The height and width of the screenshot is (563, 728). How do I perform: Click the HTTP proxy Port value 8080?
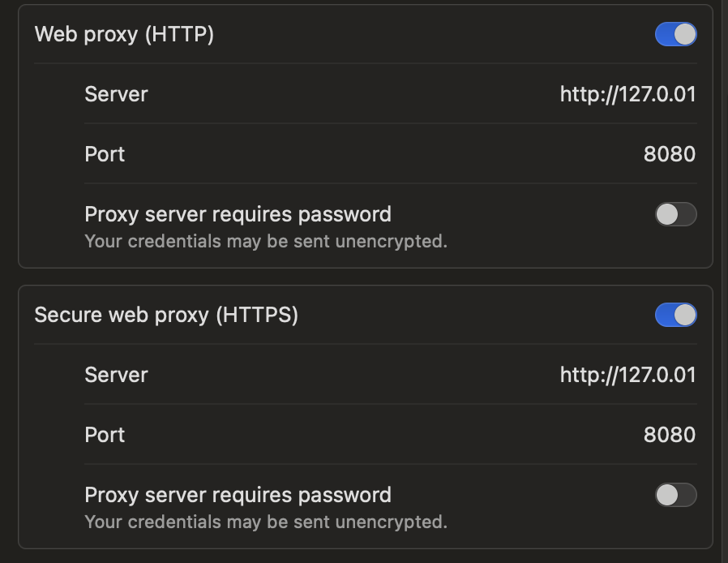pos(669,154)
